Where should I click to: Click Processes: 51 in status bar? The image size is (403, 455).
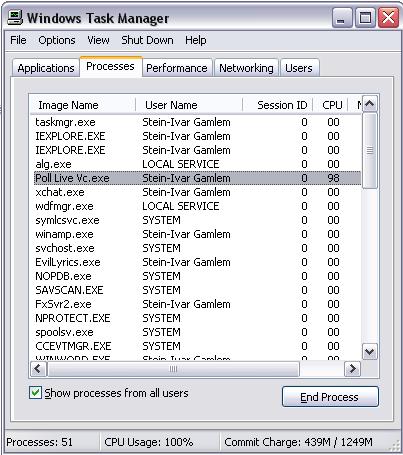tap(39, 442)
